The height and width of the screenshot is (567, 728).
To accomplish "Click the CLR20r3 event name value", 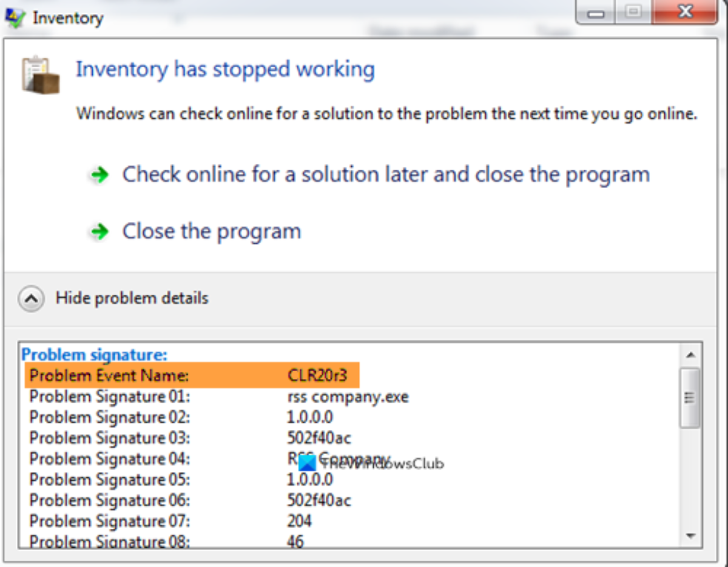I will pos(317,376).
